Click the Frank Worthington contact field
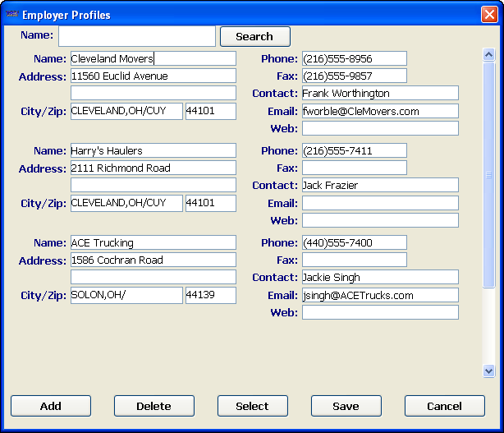The height and width of the screenshot is (433, 504). (x=380, y=94)
